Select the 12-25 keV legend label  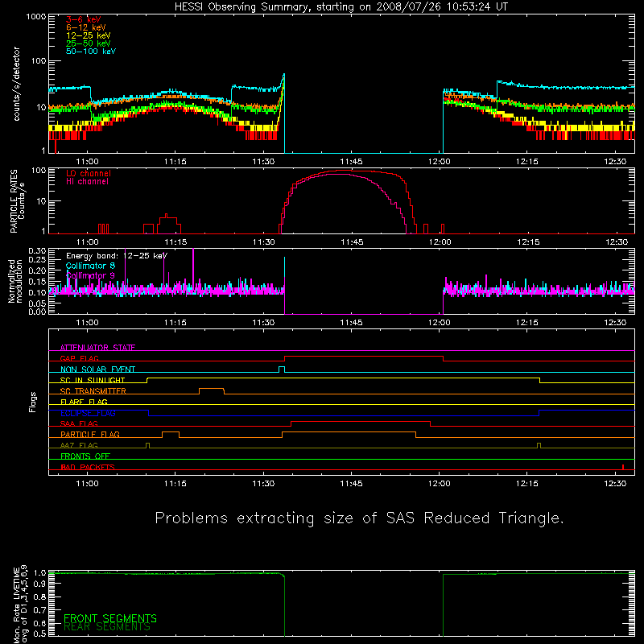click(88, 35)
